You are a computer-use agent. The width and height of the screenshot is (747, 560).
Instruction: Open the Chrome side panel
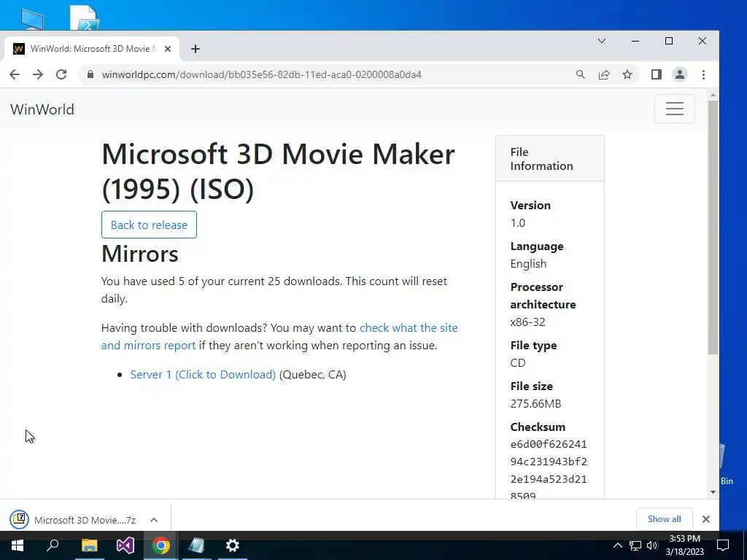[657, 74]
